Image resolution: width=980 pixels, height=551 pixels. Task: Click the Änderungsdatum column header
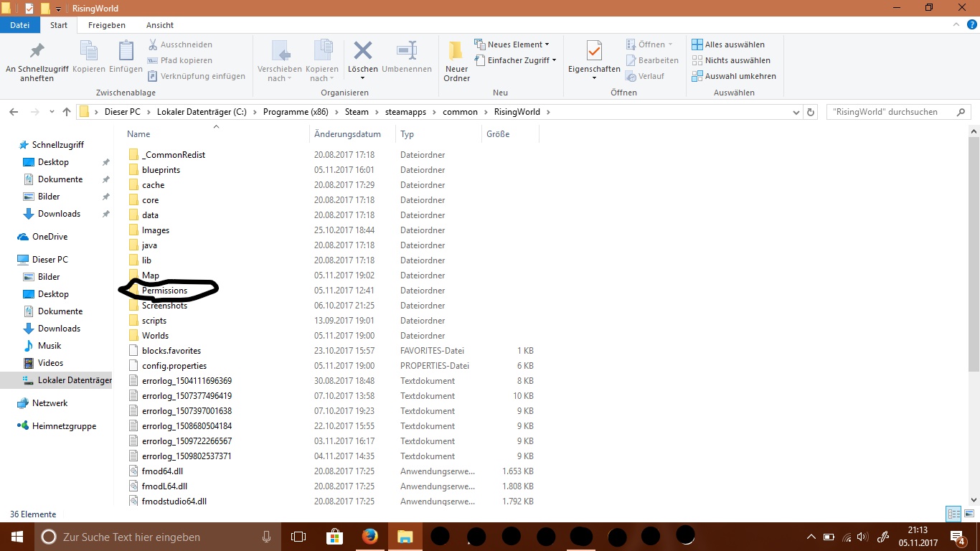[x=347, y=134]
